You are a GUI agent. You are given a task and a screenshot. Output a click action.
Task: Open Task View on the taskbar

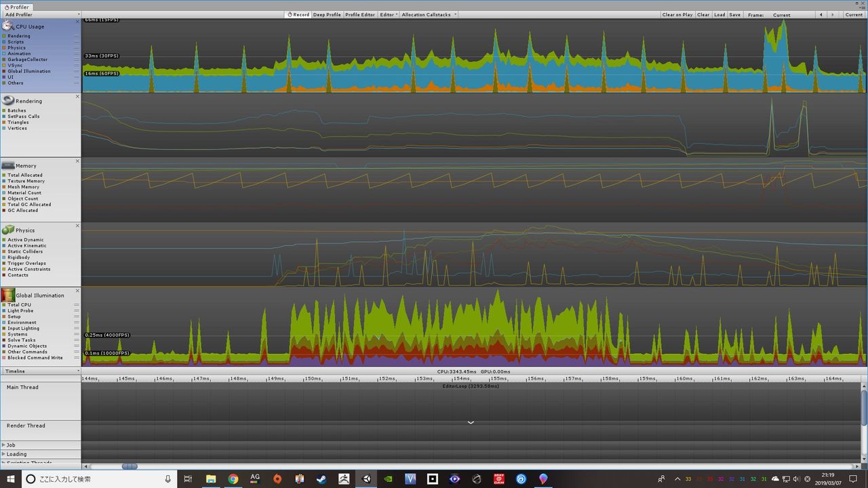188,479
